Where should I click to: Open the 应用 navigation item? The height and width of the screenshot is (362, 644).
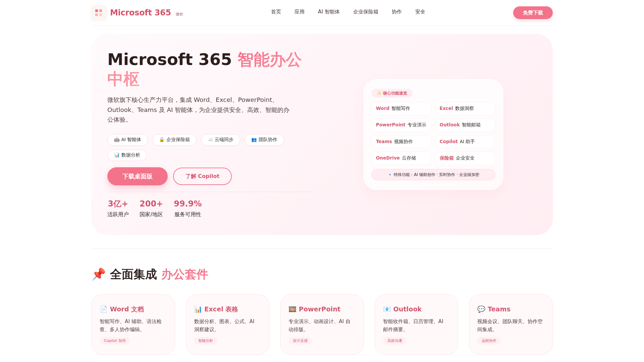pyautogui.click(x=300, y=12)
